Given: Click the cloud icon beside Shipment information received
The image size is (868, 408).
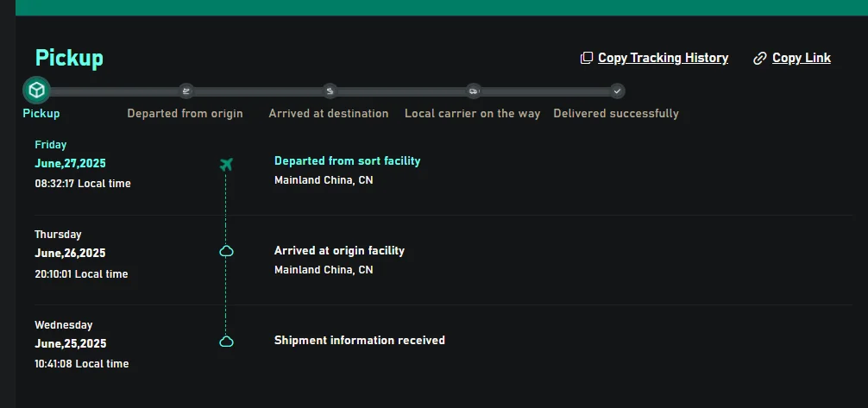Looking at the screenshot, I should [x=226, y=341].
